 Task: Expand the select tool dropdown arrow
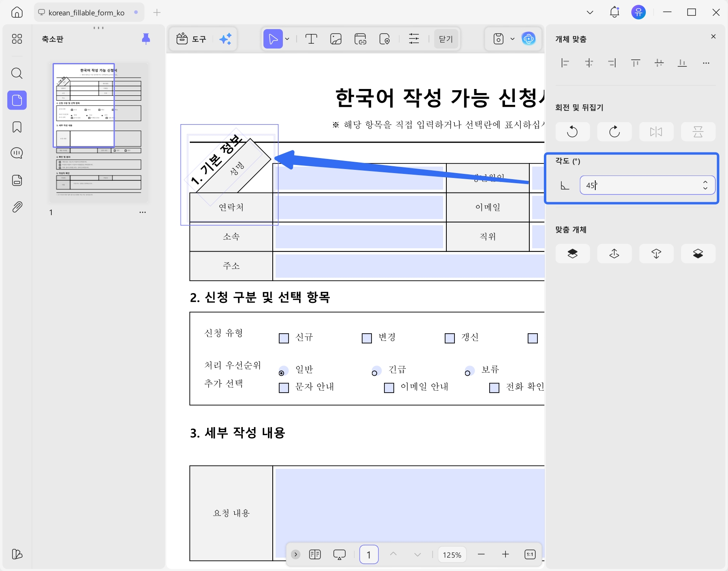287,39
